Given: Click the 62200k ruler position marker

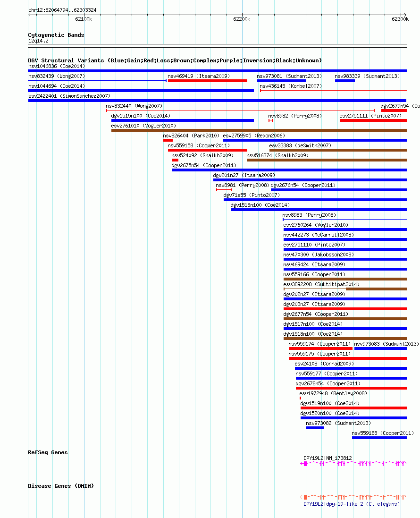Looking at the screenshot, I should (x=242, y=19).
